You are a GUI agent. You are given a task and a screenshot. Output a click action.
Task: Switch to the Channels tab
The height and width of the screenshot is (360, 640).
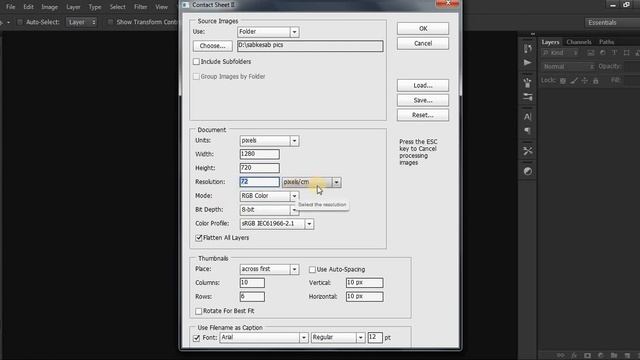pyautogui.click(x=579, y=42)
